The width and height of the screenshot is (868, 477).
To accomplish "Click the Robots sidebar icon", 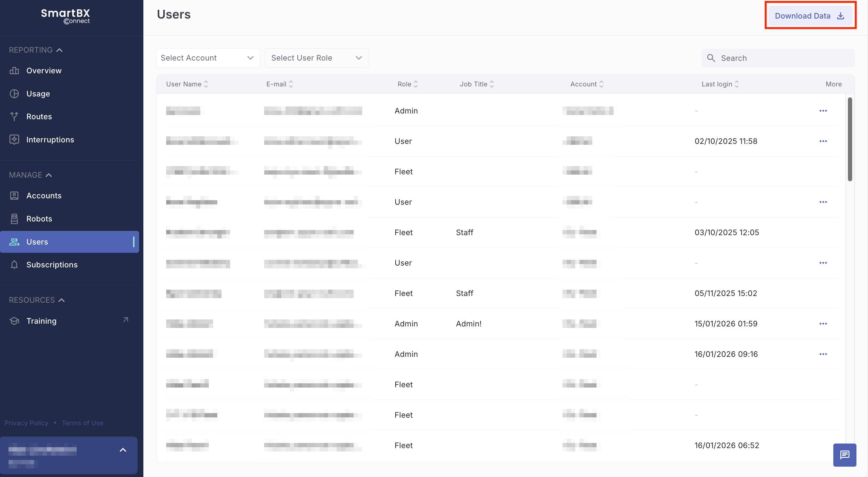I will pos(14,219).
